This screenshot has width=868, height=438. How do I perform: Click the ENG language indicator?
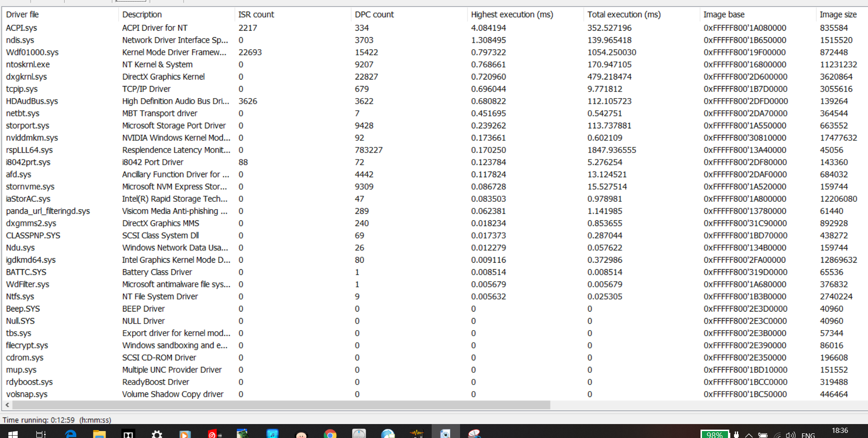click(808, 435)
